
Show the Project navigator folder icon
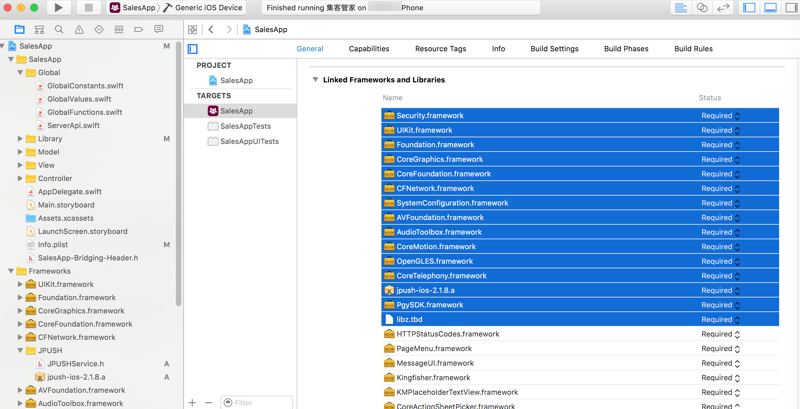[19, 30]
